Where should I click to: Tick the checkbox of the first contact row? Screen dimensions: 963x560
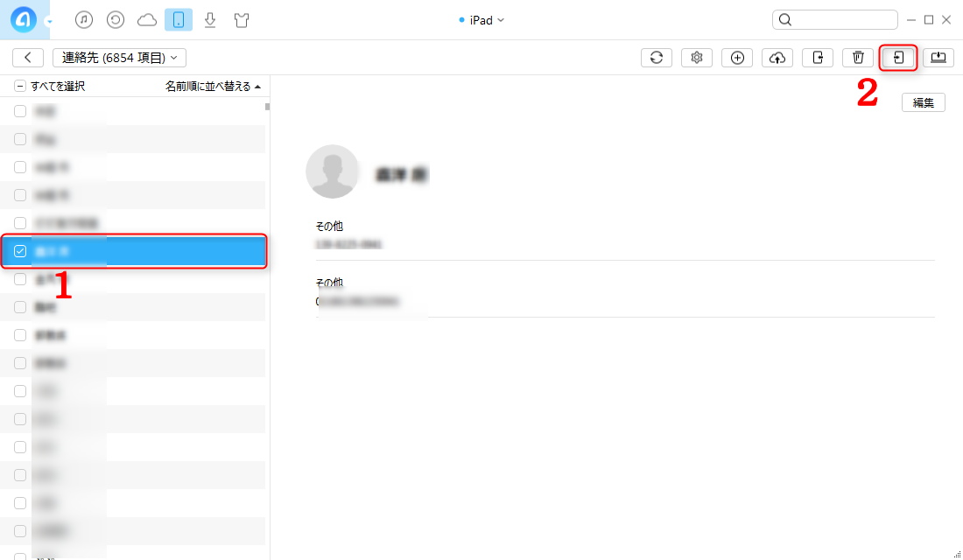[20, 111]
